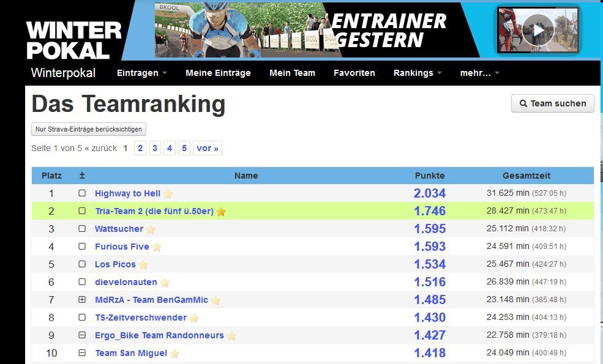Click the star icon next to Highway to Hell
Screen dimensions: 603x364
pos(168,194)
